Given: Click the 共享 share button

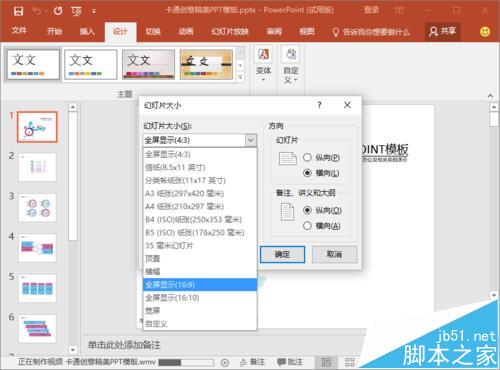Looking at the screenshot, I should [442, 31].
